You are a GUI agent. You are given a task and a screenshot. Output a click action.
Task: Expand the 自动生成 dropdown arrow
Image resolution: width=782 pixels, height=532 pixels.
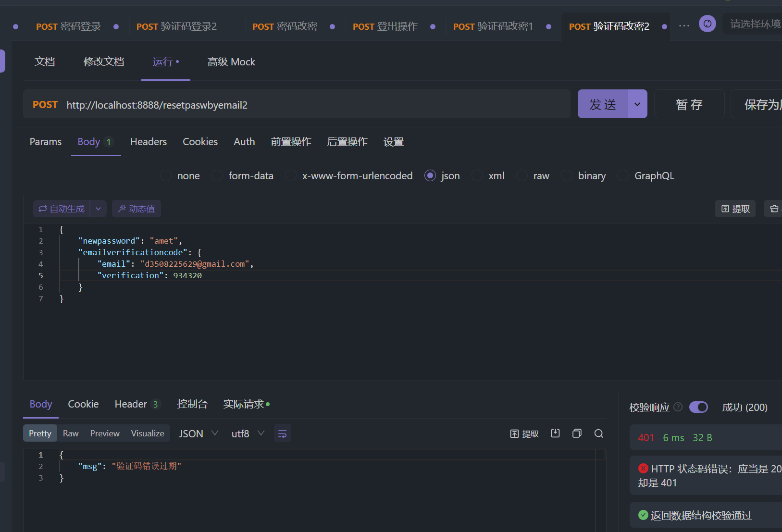pos(98,209)
